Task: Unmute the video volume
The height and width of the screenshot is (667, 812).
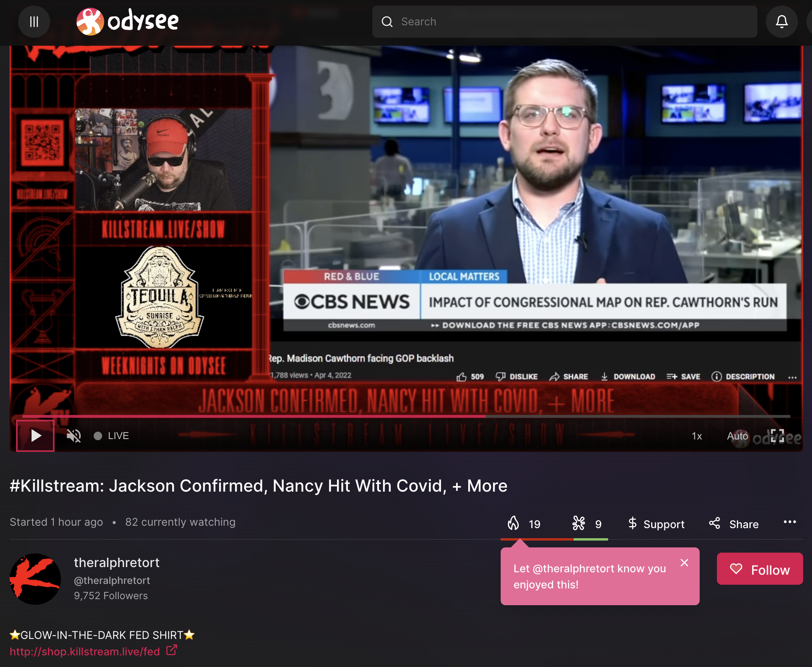Action: pos(74,435)
